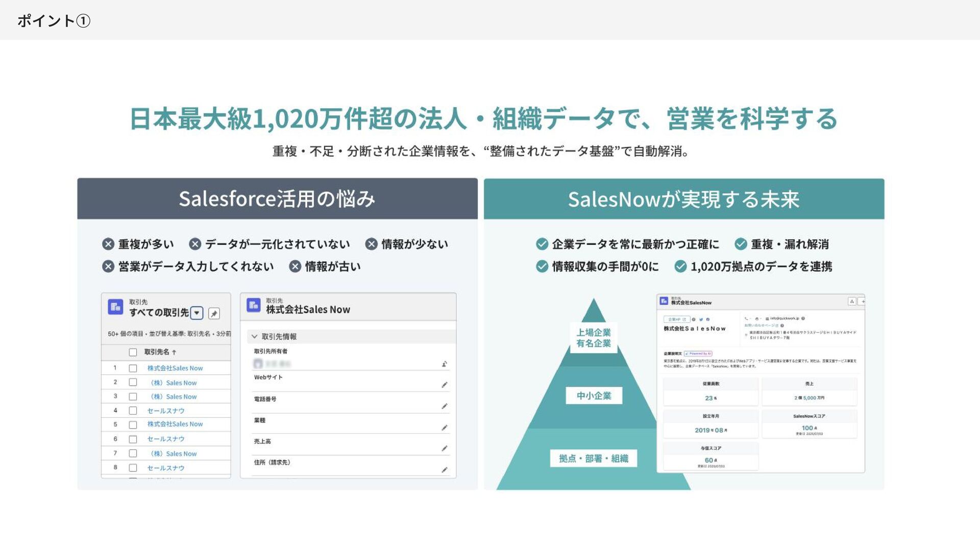Open （株）Sales Now link in row 7
980x551 pixels.
click(x=173, y=454)
